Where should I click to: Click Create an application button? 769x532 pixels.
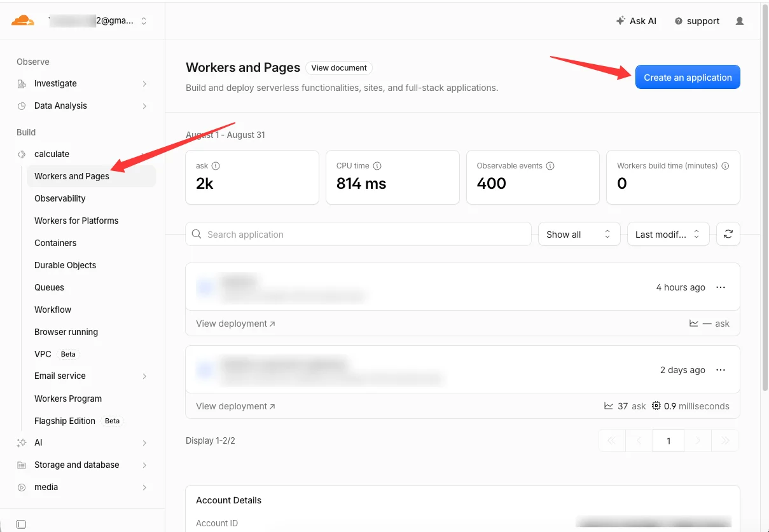[x=688, y=77]
